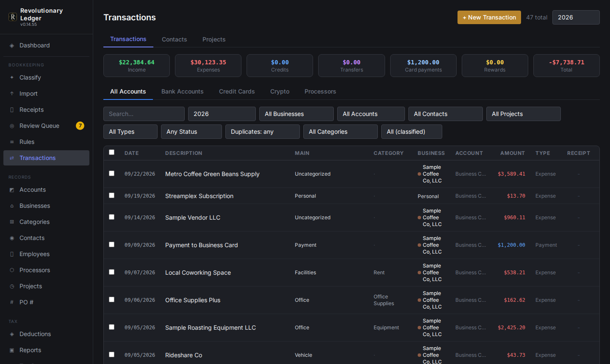Screen dimensions: 610x364
Task: Click the Reports sidebar icon
Action: 12,350
